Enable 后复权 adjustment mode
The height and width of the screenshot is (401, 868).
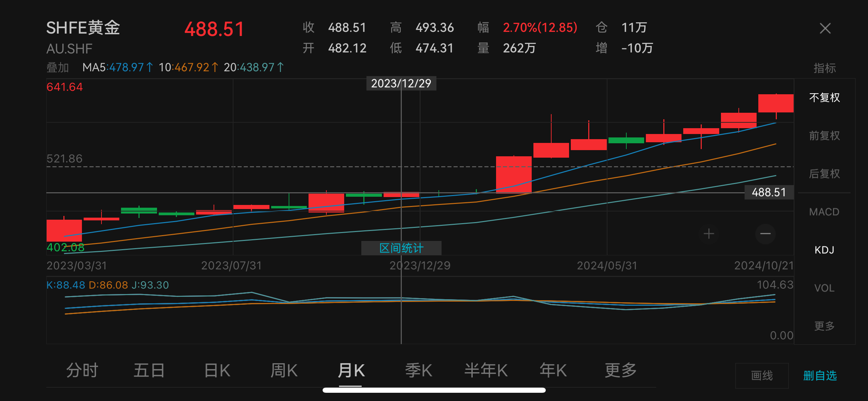[x=824, y=174]
